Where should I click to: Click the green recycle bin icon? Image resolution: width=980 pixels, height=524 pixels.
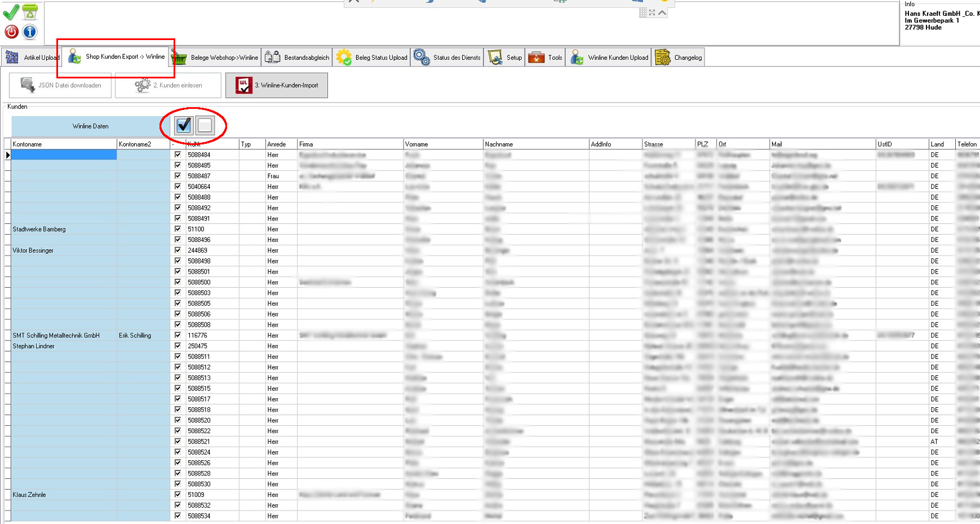30,12
